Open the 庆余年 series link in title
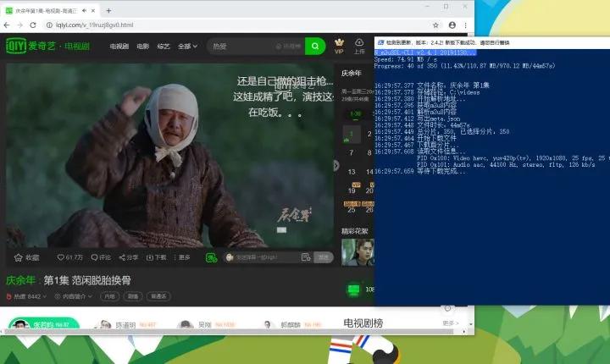 [20, 280]
